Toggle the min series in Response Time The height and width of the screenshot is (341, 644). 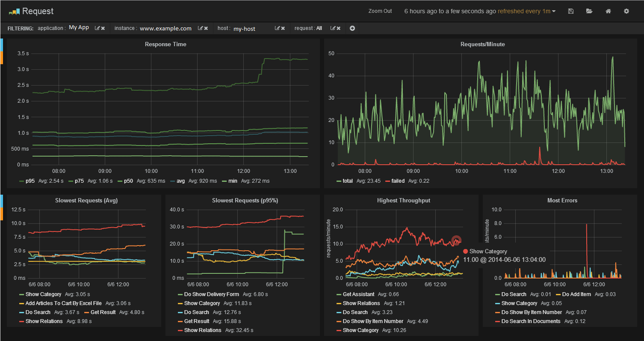coord(233,181)
